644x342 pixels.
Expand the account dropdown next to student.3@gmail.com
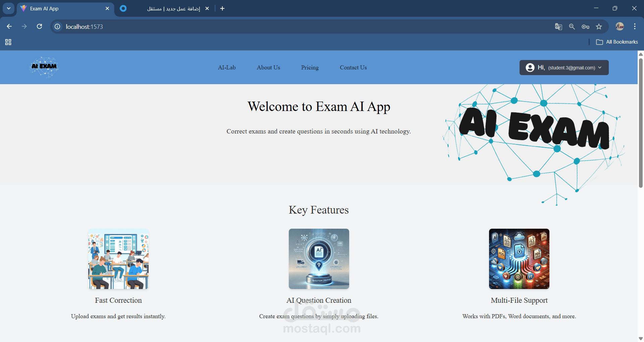[x=600, y=67]
